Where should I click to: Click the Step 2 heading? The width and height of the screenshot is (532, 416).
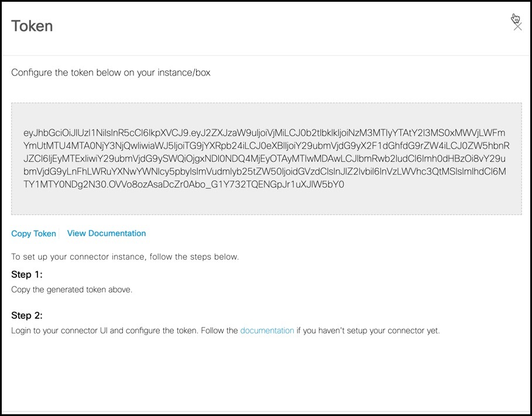click(x=27, y=315)
